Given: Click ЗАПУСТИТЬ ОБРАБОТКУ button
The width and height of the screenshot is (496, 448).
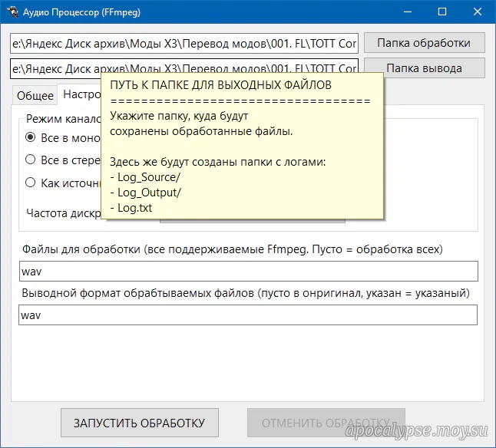Looking at the screenshot, I should 140,423.
